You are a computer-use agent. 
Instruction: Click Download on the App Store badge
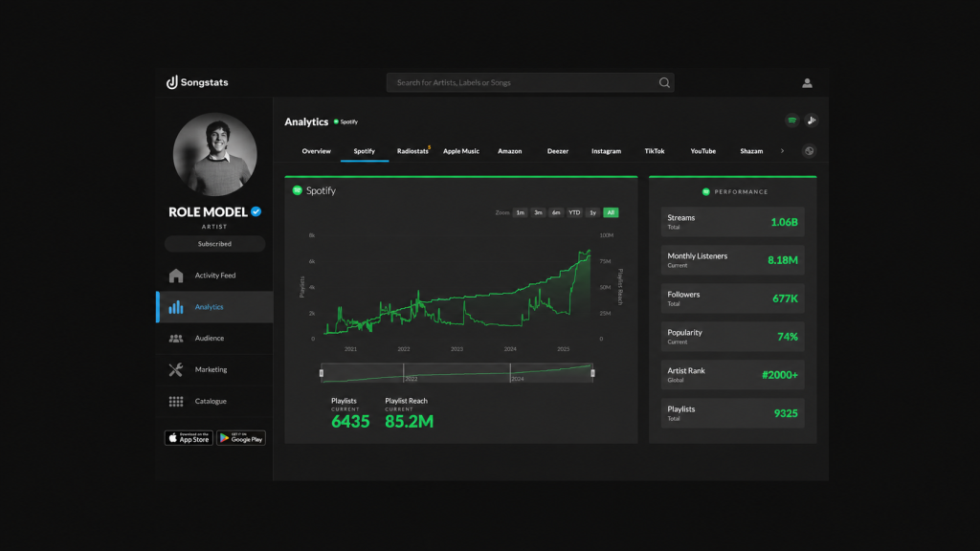point(189,438)
